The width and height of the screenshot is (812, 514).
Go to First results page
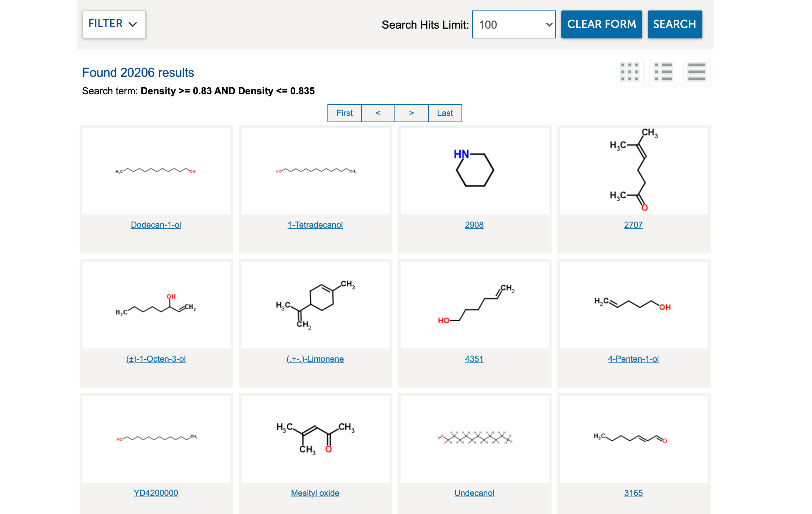point(345,113)
